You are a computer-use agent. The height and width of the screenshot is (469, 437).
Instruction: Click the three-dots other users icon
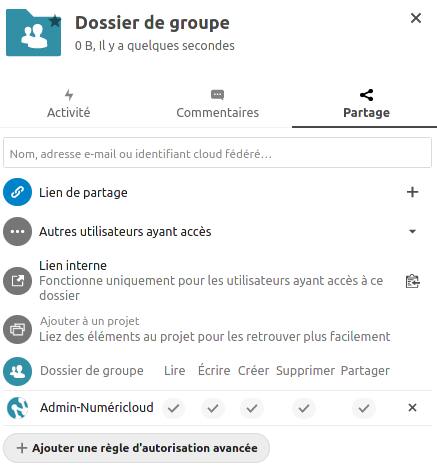click(x=17, y=231)
